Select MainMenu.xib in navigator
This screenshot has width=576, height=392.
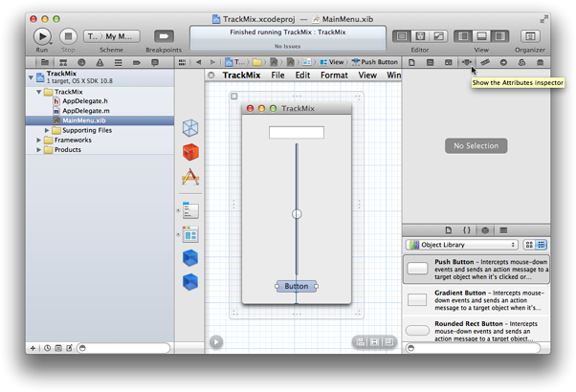click(100, 120)
